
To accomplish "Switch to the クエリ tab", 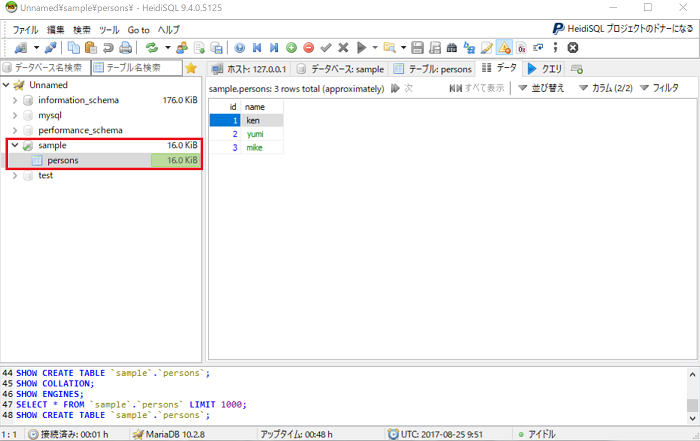I will click(x=544, y=69).
